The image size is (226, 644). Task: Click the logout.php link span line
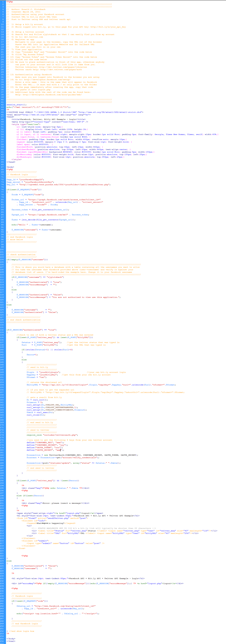click(x=60, y=513)
